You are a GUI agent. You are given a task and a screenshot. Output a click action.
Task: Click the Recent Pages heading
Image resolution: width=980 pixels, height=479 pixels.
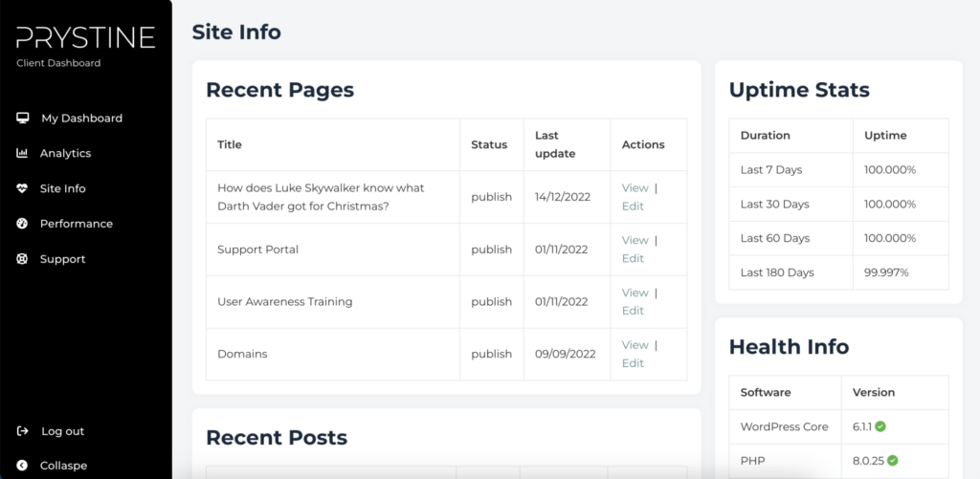(x=280, y=90)
